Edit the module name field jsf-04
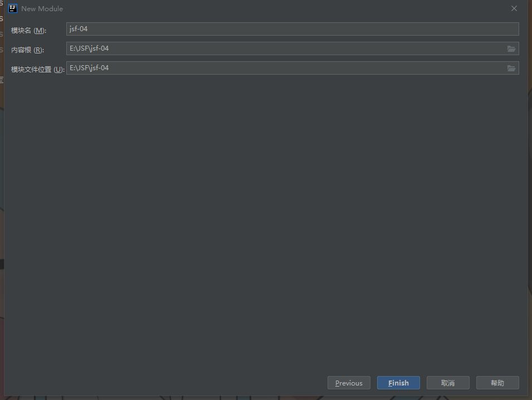Screen dimensions: 532x400 point(292,29)
